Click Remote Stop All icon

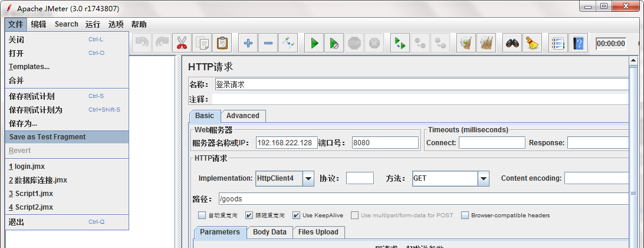[x=420, y=43]
